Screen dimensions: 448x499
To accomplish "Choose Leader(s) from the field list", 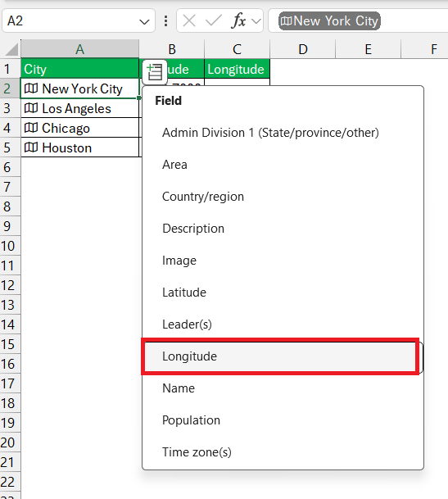I will tap(283, 324).
